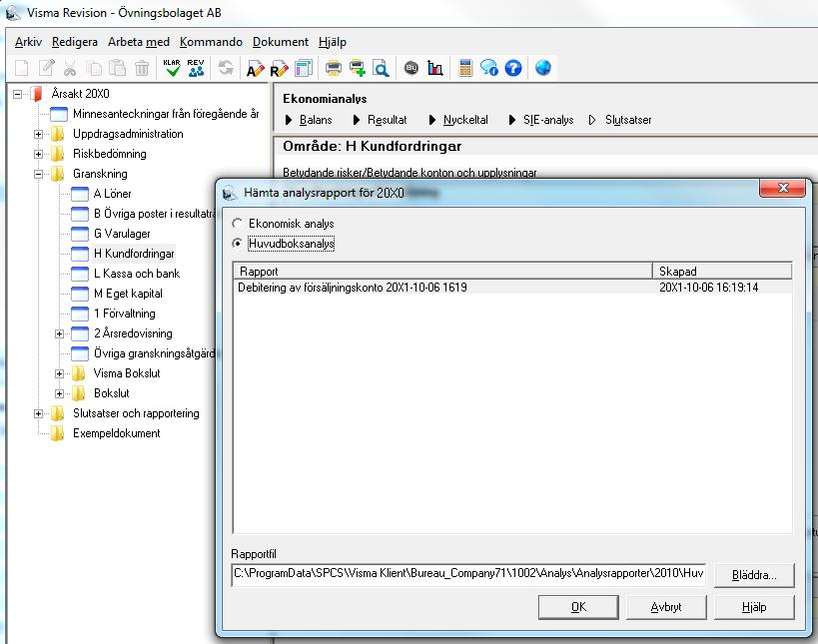Select L Kassa och bank tree item
Image resolution: width=818 pixels, height=644 pixels.
(137, 274)
